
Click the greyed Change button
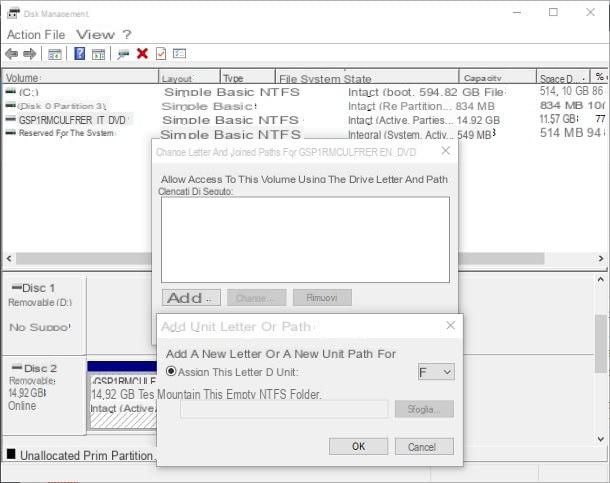[257, 298]
